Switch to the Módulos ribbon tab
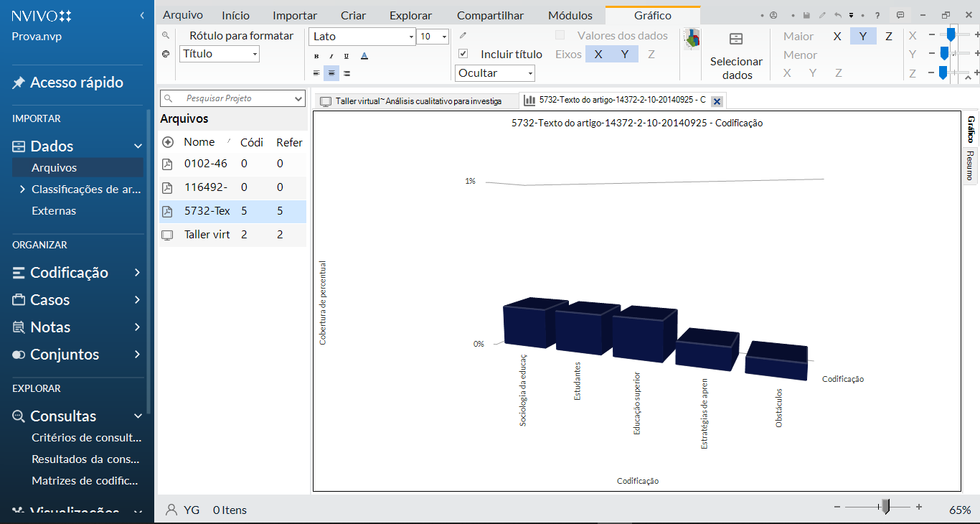980x524 pixels. click(570, 15)
